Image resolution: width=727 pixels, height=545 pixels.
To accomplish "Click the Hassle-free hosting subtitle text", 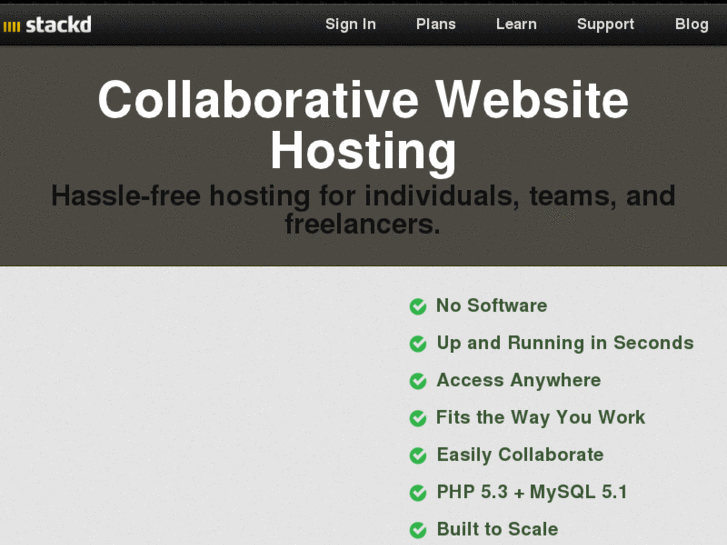I will (363, 209).
